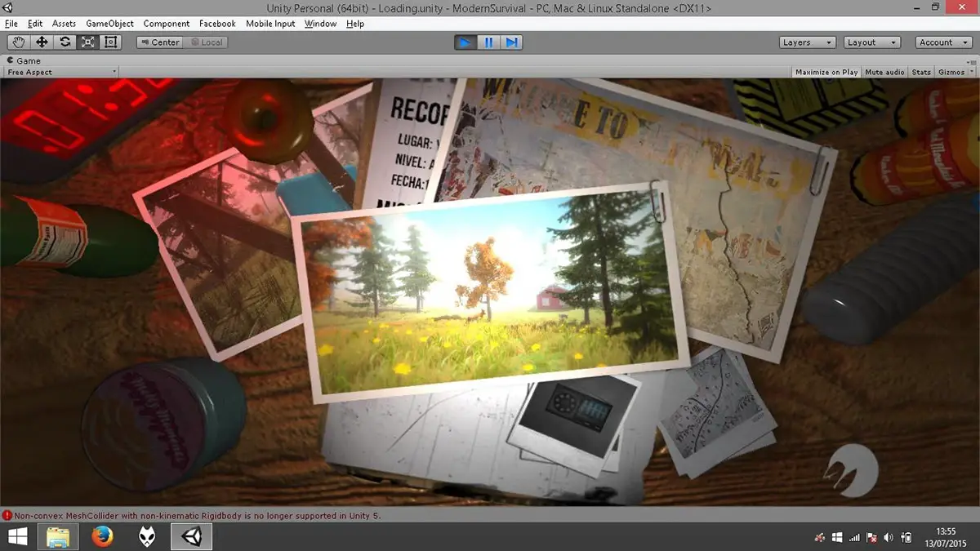Click the Unity logo in the title bar

(7, 7)
